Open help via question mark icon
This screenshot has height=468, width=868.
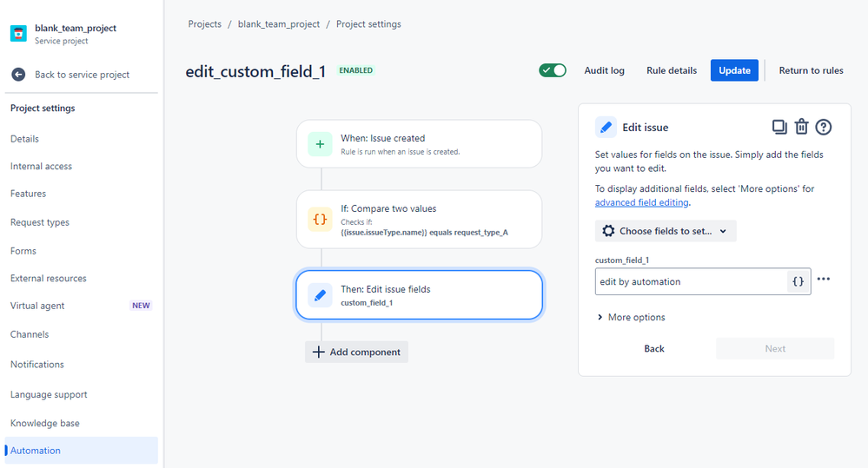823,128
